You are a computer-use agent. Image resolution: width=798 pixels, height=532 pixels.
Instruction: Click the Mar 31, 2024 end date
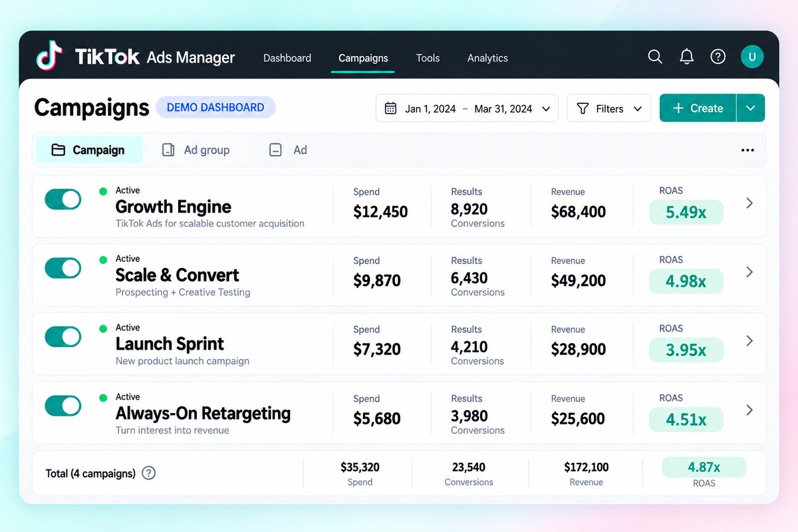[x=503, y=108]
